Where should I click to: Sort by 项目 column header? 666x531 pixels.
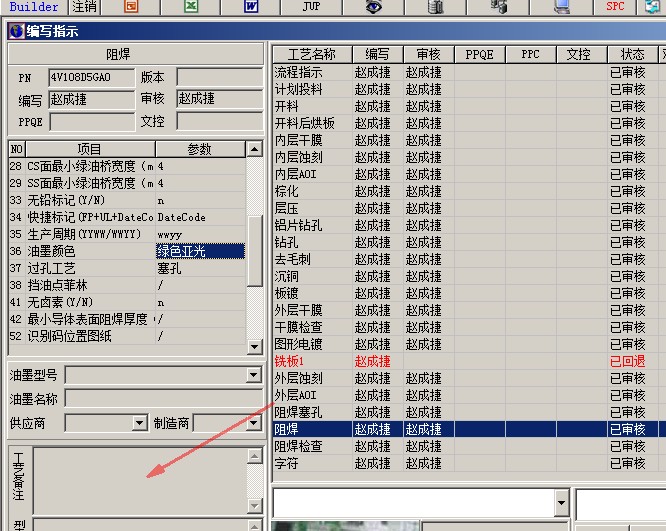click(x=90, y=149)
